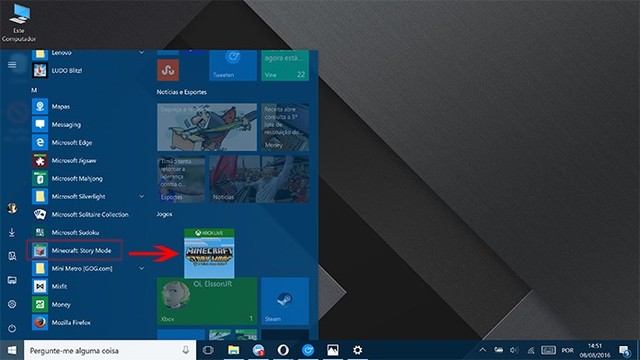Viewport: 640px width, 360px height.
Task: Open the Notícias news tile
Action: coord(259,179)
